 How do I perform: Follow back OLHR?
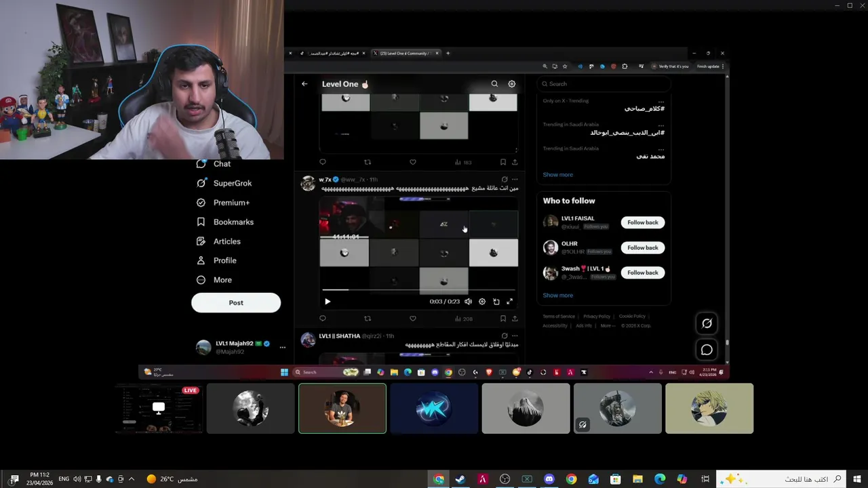[643, 247]
